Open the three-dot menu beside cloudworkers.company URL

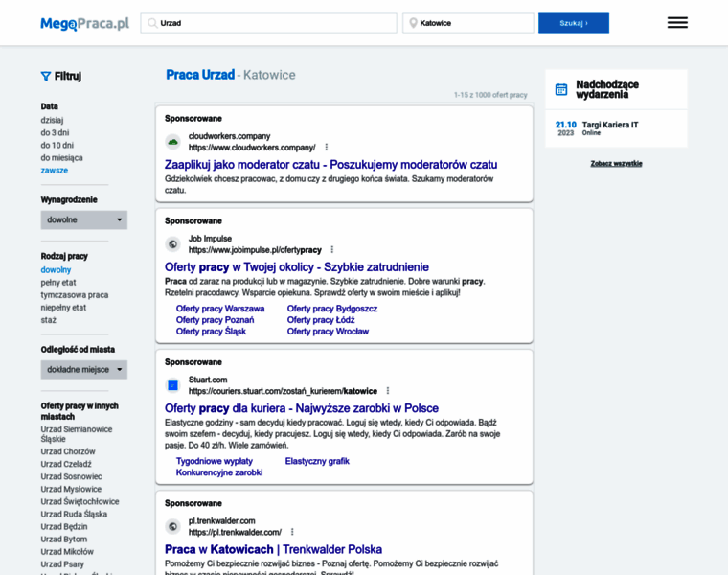pos(327,148)
